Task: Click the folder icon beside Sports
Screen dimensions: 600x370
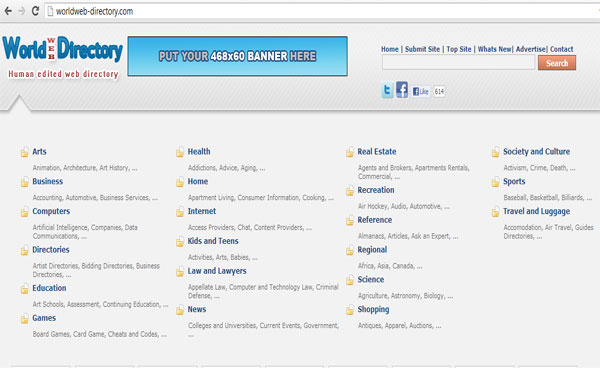Action: click(x=496, y=182)
